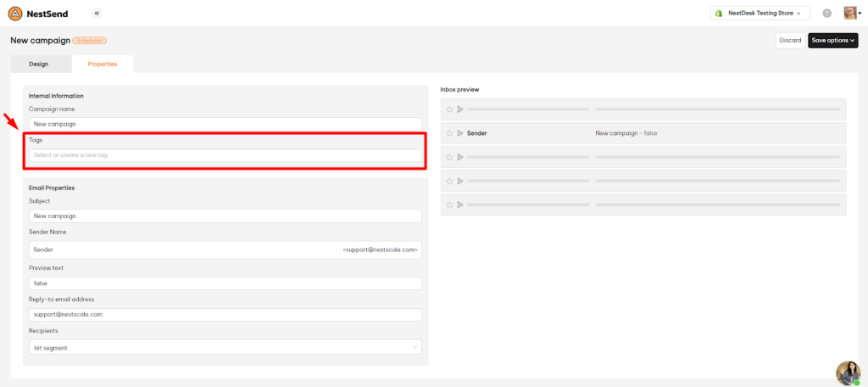Click the Discard button

[791, 41]
